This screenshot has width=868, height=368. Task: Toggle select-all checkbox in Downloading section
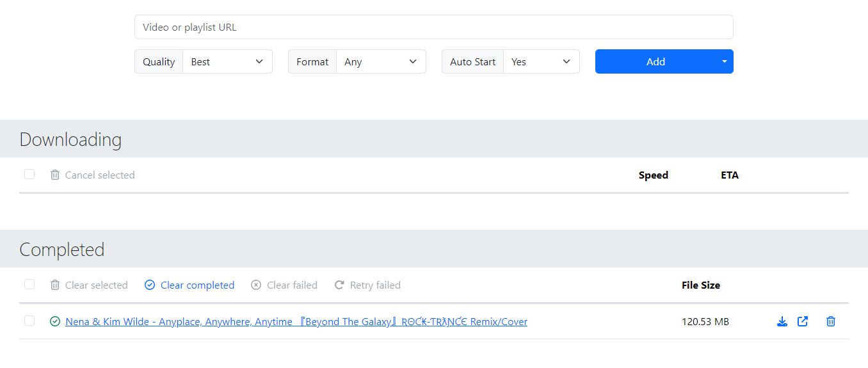29,174
